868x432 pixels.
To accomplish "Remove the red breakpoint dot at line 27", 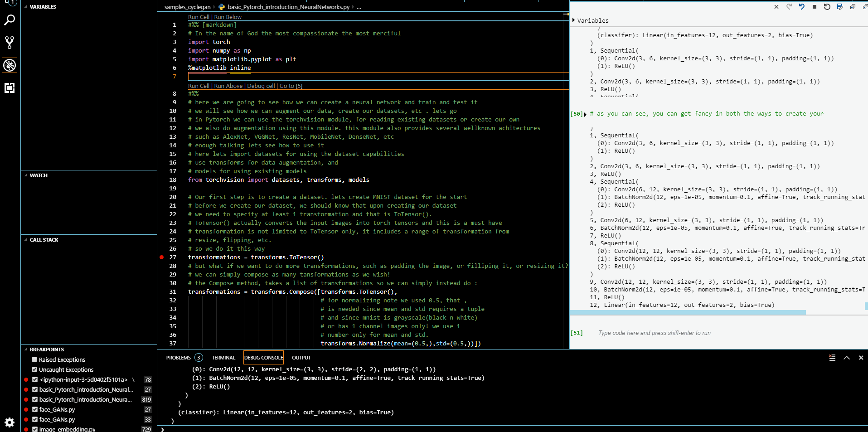I will [x=162, y=257].
